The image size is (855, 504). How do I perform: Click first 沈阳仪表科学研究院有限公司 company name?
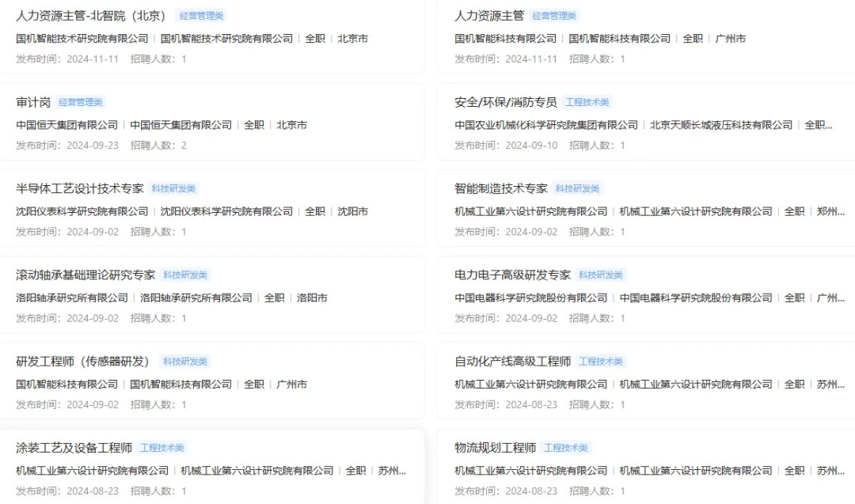[x=82, y=211]
